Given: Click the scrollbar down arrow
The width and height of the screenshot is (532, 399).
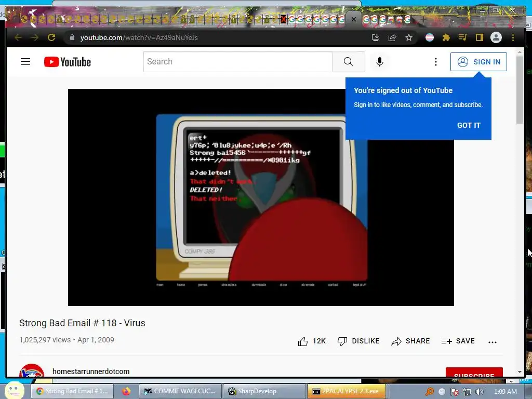Looking at the screenshot, I should [x=520, y=372].
